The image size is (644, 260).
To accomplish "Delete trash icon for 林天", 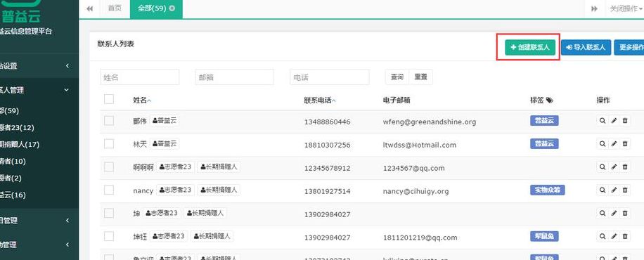I will coord(625,144).
